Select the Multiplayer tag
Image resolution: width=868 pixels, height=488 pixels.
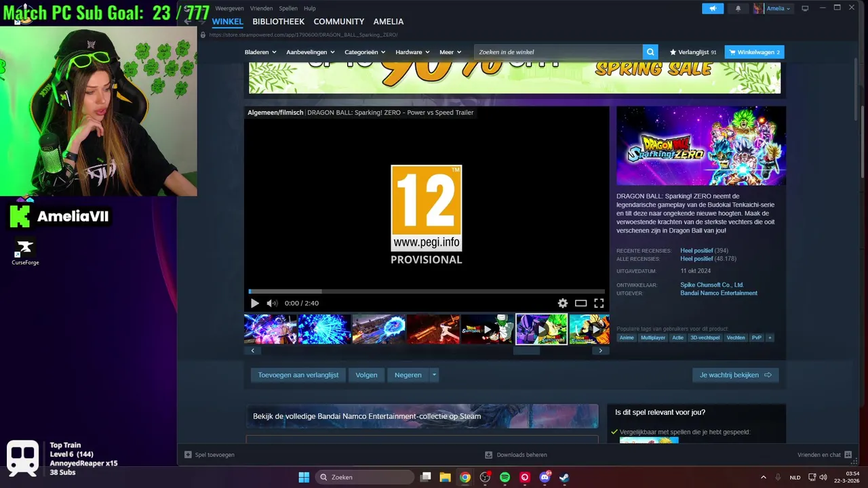click(x=653, y=338)
